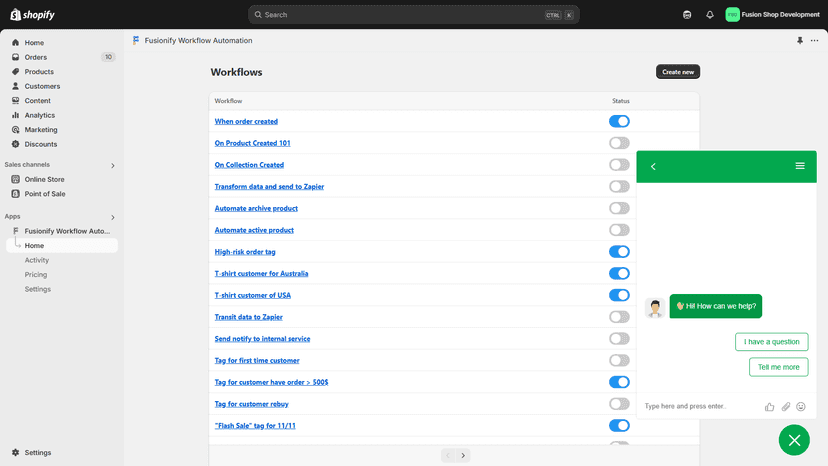
Task: Click the chat message input field
Action: click(x=700, y=406)
